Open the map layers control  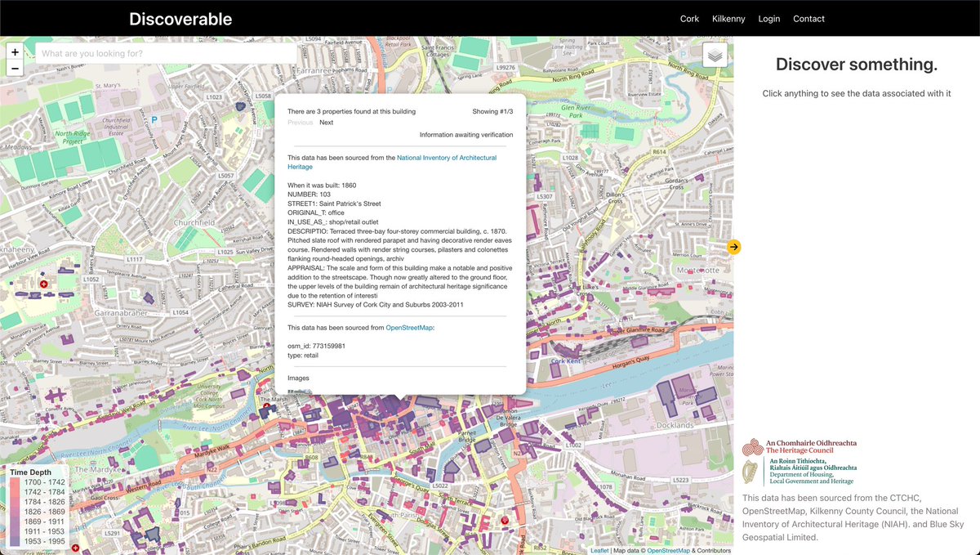coord(715,56)
